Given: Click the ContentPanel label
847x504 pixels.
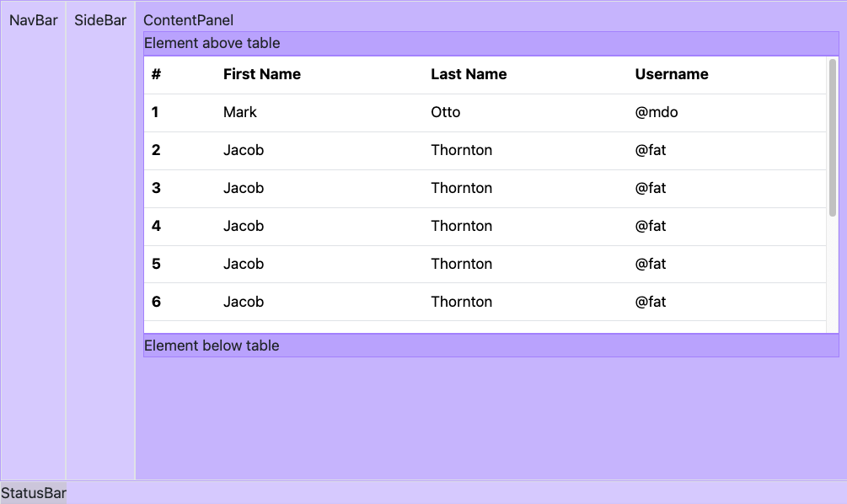Looking at the screenshot, I should point(186,20).
